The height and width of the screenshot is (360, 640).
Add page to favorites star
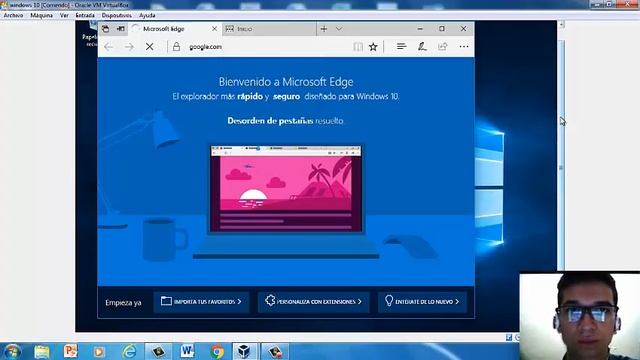[373, 47]
